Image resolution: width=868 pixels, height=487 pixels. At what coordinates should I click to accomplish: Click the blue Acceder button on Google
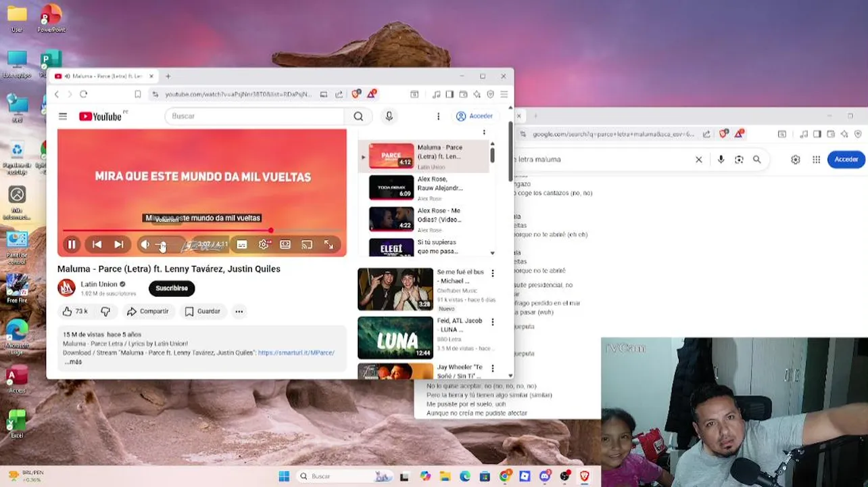pyautogui.click(x=846, y=160)
